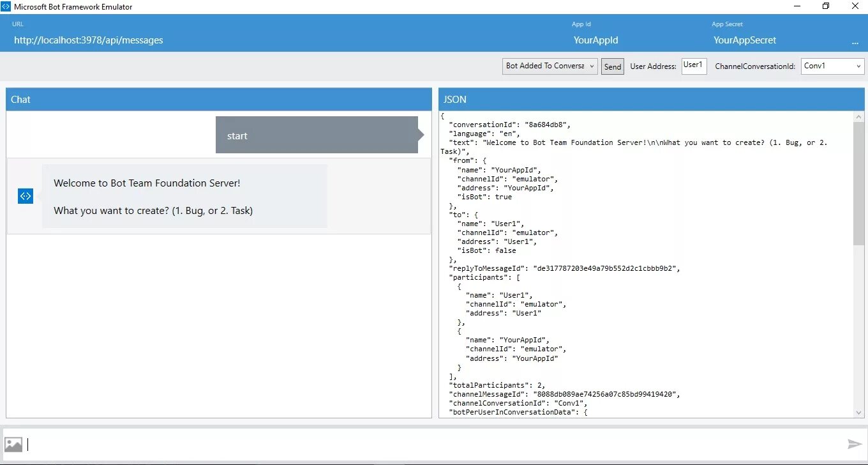
Task: Click the ChannelConversationId label
Action: 756,66
